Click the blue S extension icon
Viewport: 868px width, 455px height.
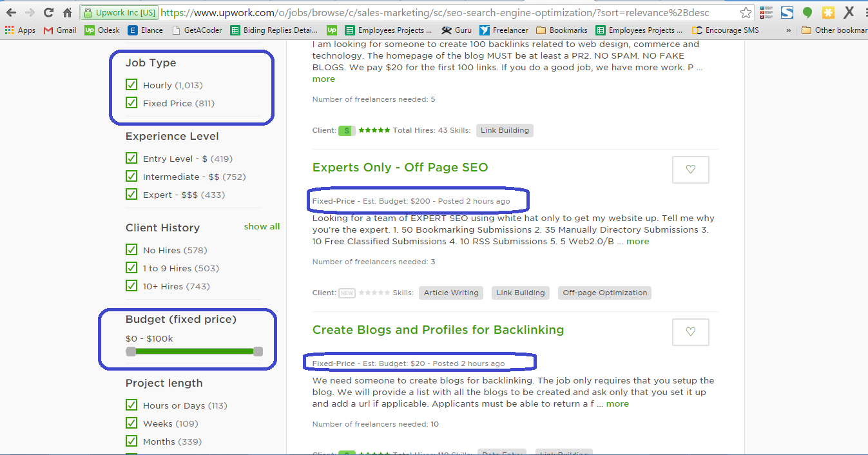point(786,12)
